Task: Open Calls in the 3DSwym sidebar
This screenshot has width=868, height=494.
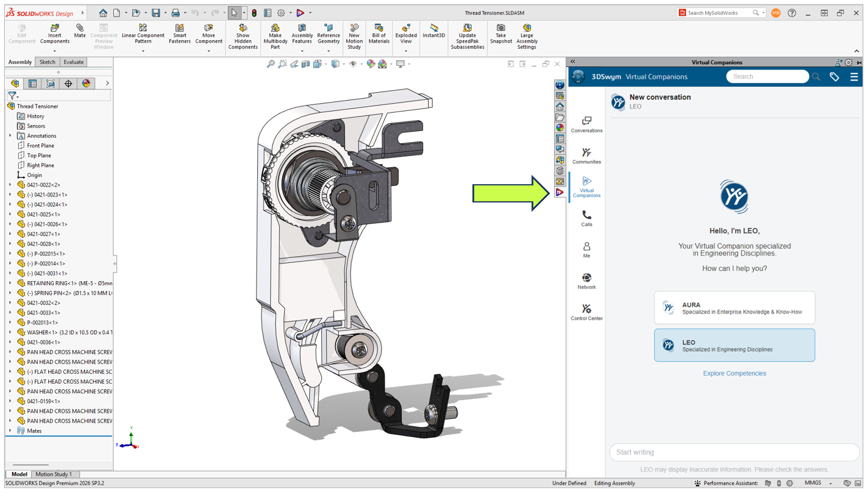Action: 586,218
